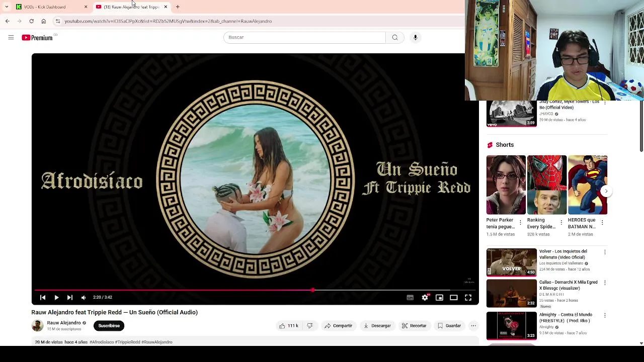Click the Recortar clip button

414,326
